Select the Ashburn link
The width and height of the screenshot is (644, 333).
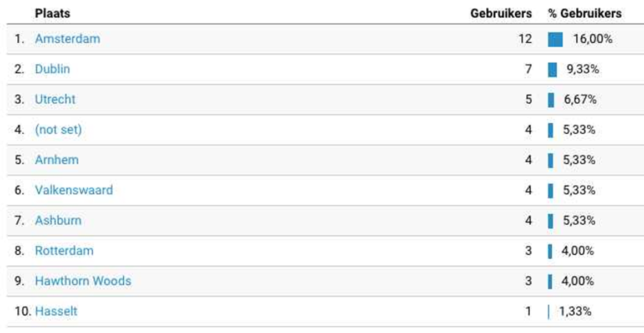point(58,220)
